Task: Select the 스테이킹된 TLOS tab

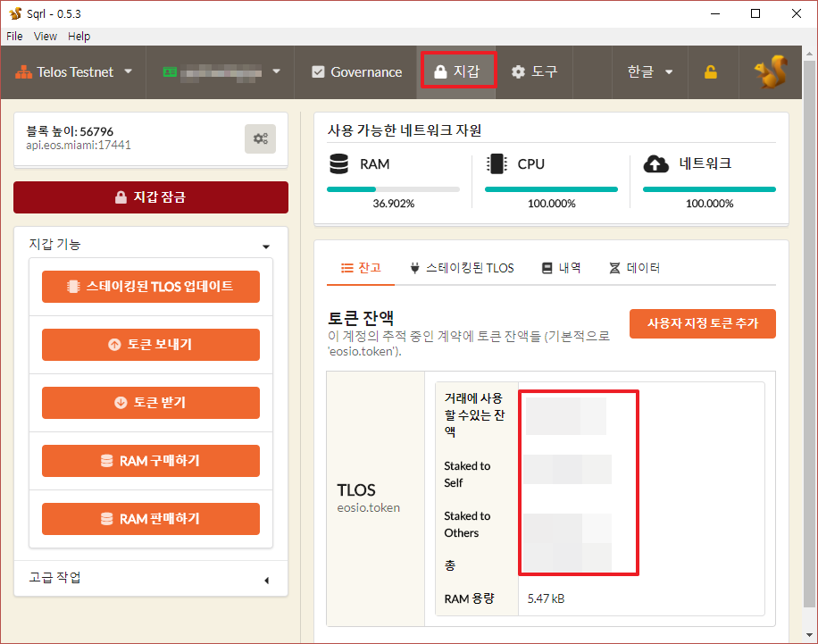Action: (x=462, y=268)
